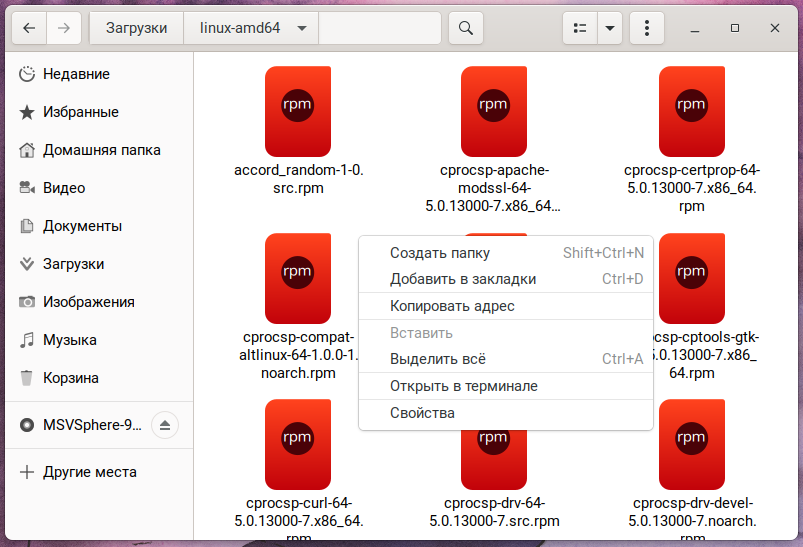
Task: Open Изображения in sidebar
Action: click(88, 302)
